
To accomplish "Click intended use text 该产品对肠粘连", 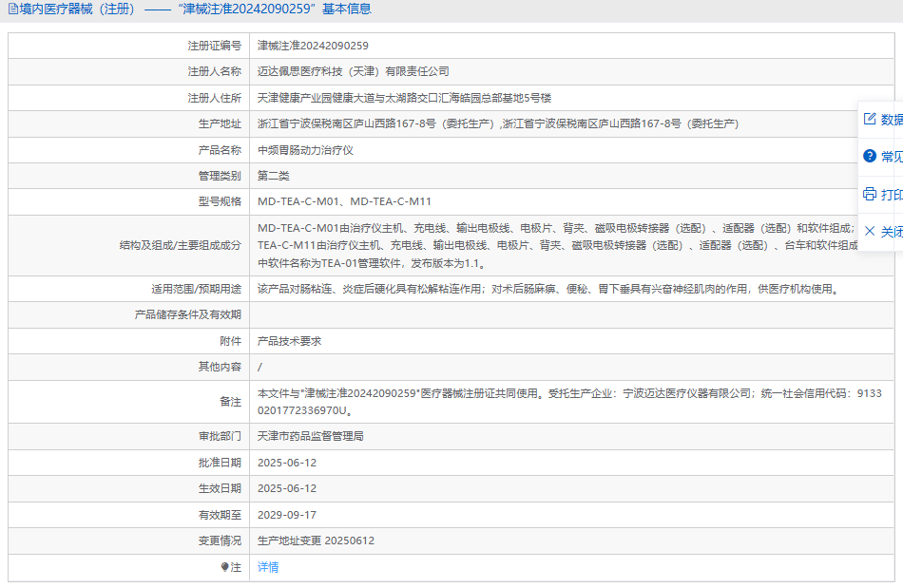I will click(549, 289).
